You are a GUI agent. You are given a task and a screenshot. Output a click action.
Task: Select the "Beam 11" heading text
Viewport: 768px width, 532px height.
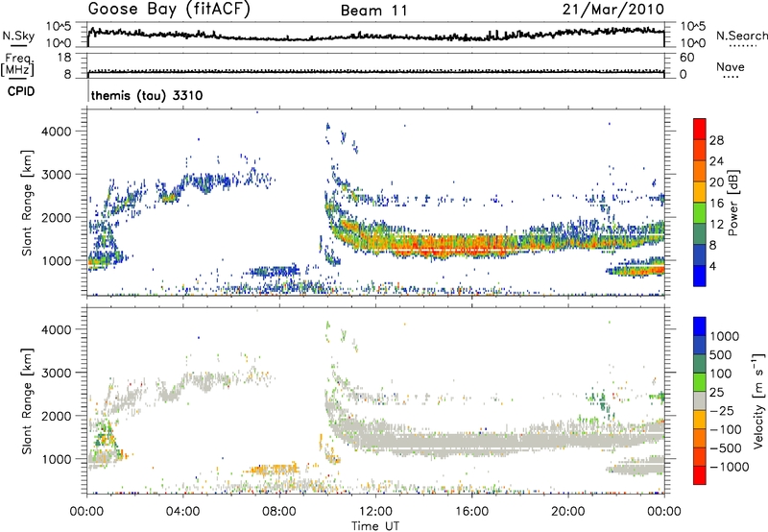tap(374, 11)
